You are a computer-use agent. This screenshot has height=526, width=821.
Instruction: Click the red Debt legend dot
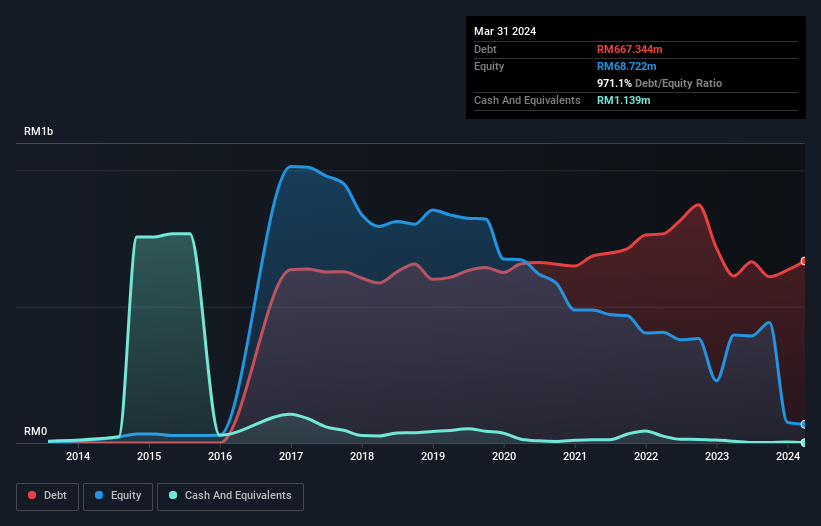[32, 495]
